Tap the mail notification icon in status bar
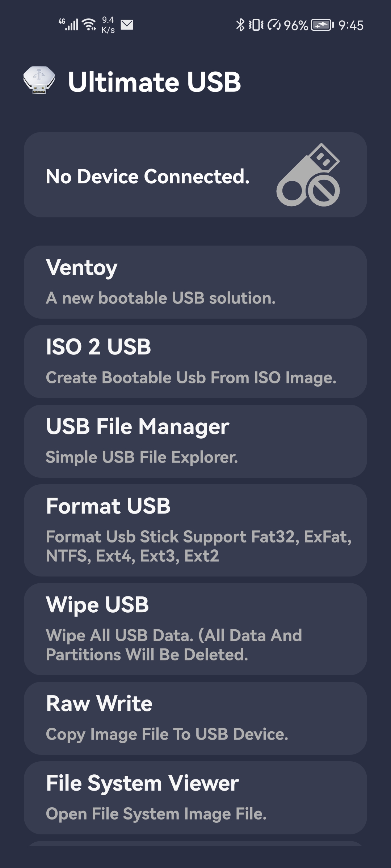Image resolution: width=391 pixels, height=868 pixels. [127, 25]
